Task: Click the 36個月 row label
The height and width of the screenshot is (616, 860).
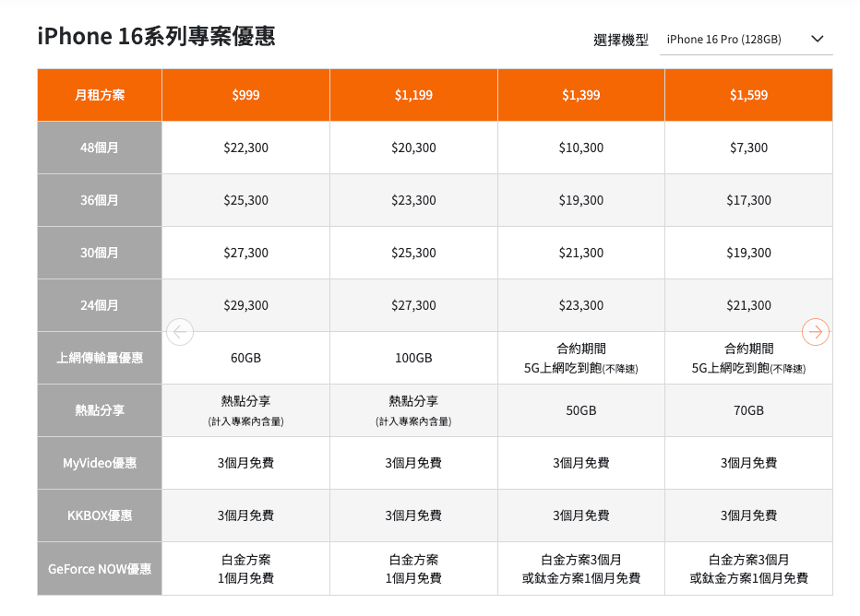Action: (100, 200)
